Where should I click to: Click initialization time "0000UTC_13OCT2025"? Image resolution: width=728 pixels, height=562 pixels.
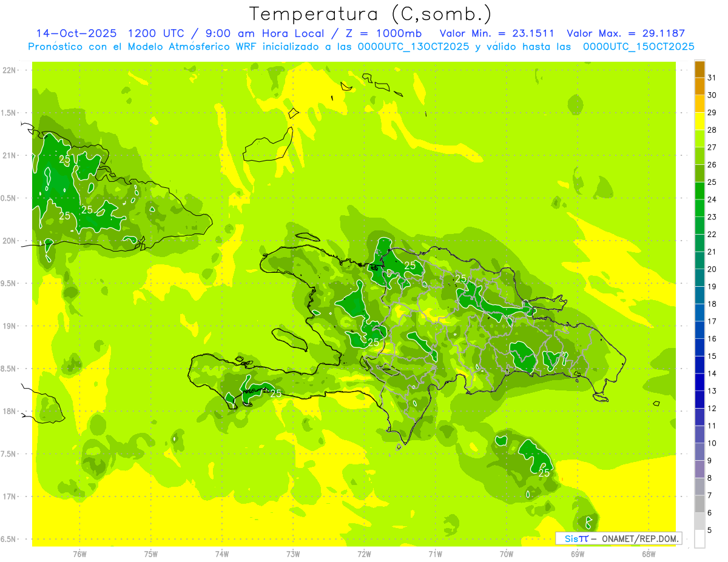point(414,47)
